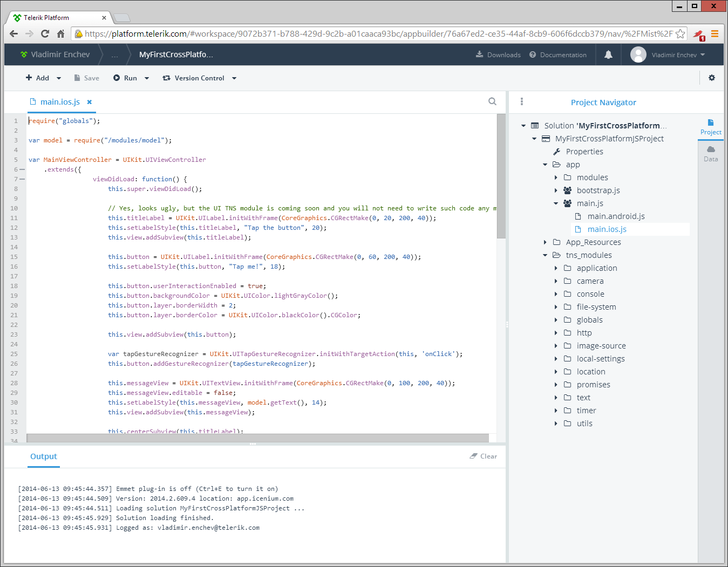Switch to the Project side tab
This screenshot has width=728, height=567.
coord(711,127)
